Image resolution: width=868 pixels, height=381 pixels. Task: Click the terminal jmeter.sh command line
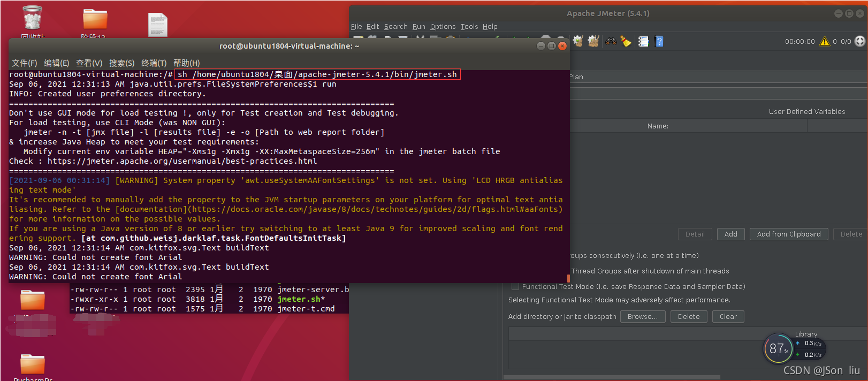point(317,74)
